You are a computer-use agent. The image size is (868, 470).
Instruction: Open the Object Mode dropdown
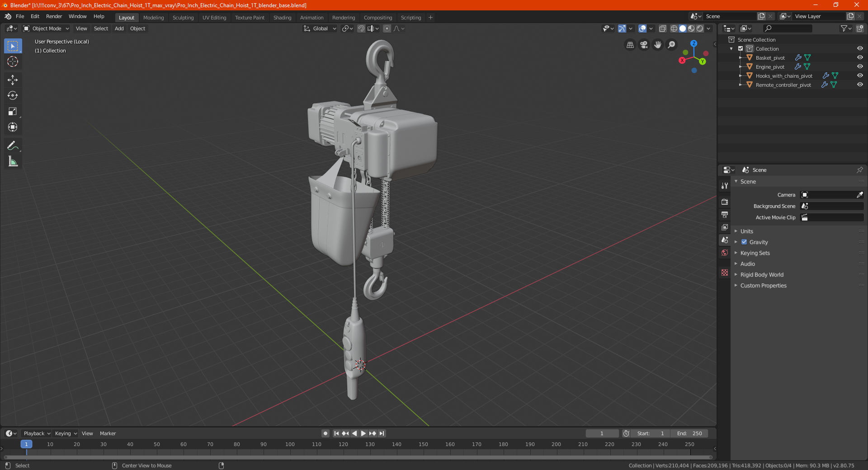pyautogui.click(x=47, y=28)
